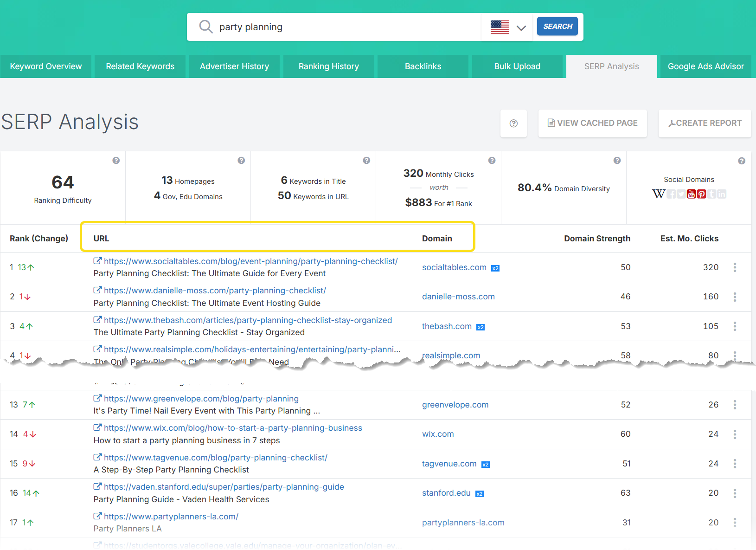This screenshot has height=550, width=756.
Task: Click partyplanners-la.com domain link
Action: (x=463, y=523)
